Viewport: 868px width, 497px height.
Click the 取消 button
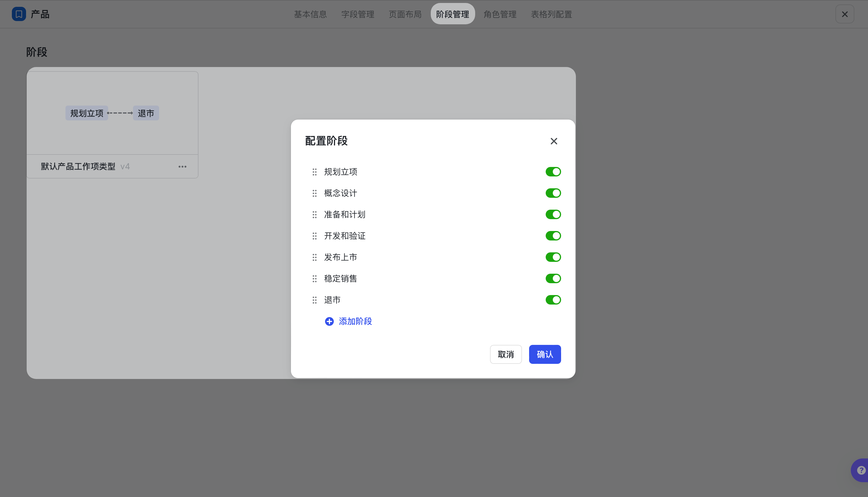(x=506, y=354)
